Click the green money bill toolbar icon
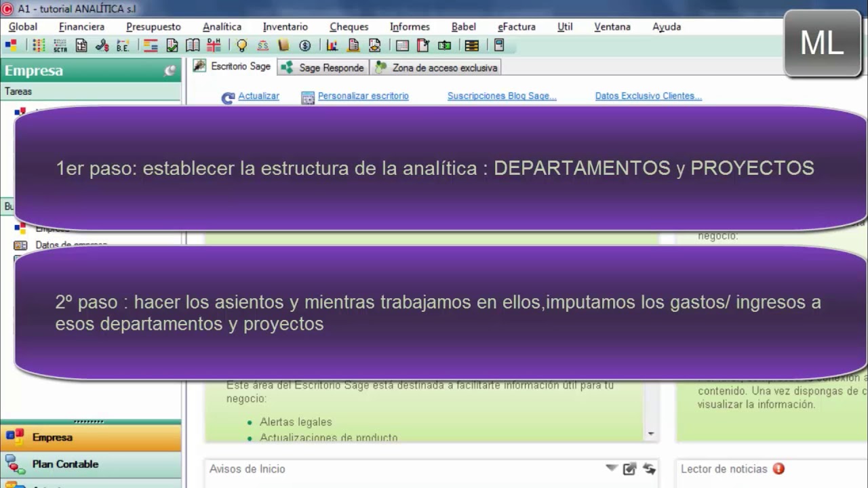This screenshot has width=868, height=488. pyautogui.click(x=445, y=45)
